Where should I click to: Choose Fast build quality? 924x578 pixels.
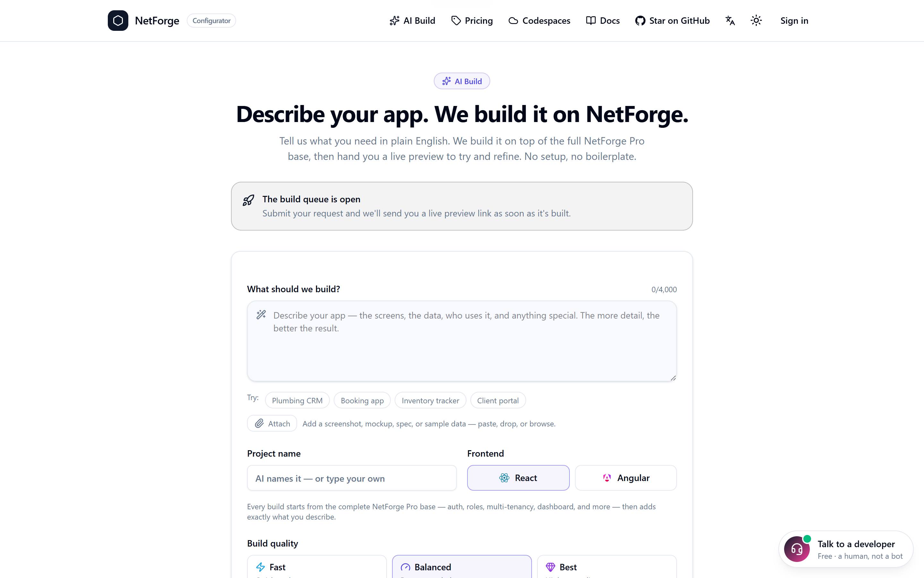point(317,566)
